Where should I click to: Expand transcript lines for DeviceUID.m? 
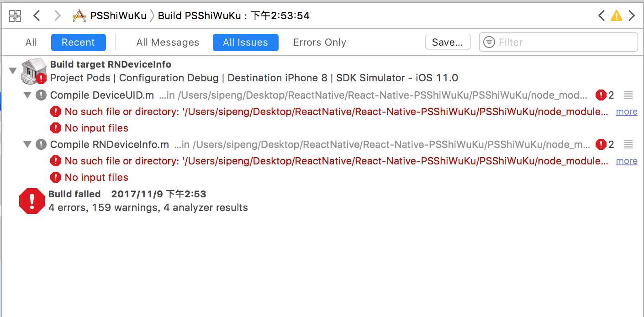click(x=628, y=95)
